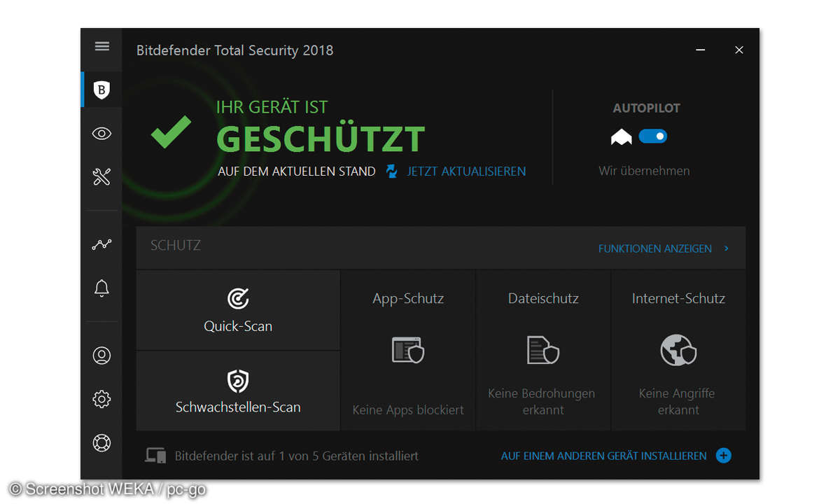The height and width of the screenshot is (504, 840).
Task: Click the GESCHÜTZT headline
Action: [321, 139]
